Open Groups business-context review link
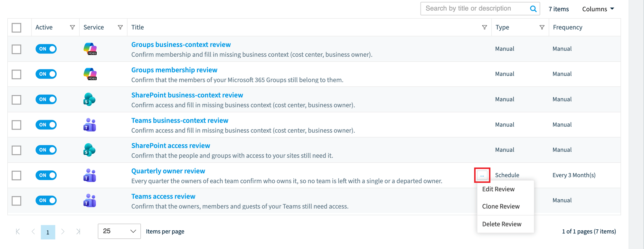 click(x=181, y=44)
